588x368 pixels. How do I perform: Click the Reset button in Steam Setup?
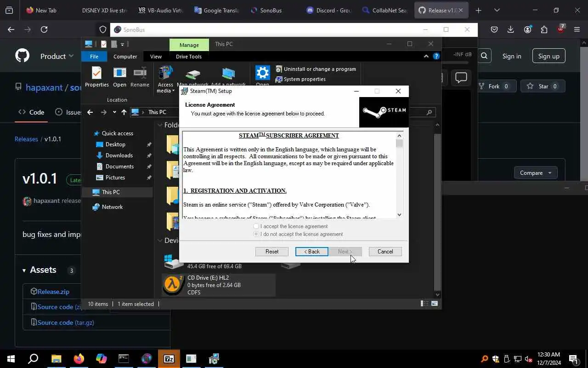[272, 252]
